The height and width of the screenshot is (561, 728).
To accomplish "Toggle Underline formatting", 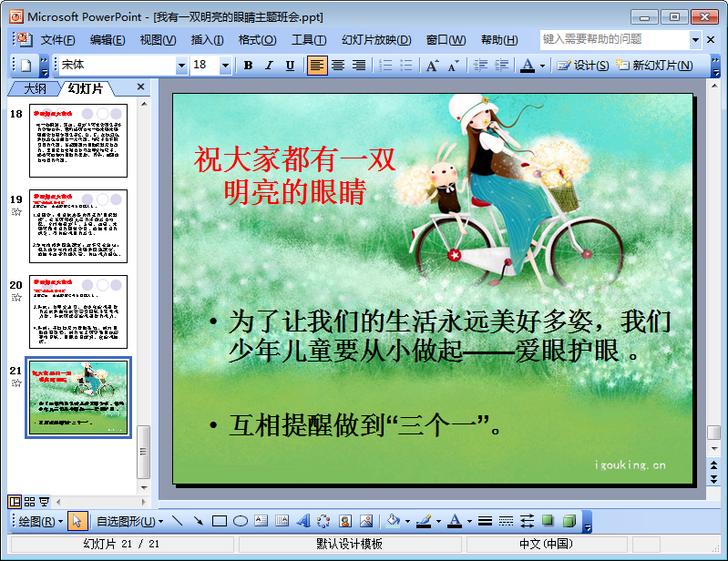I will [x=290, y=66].
